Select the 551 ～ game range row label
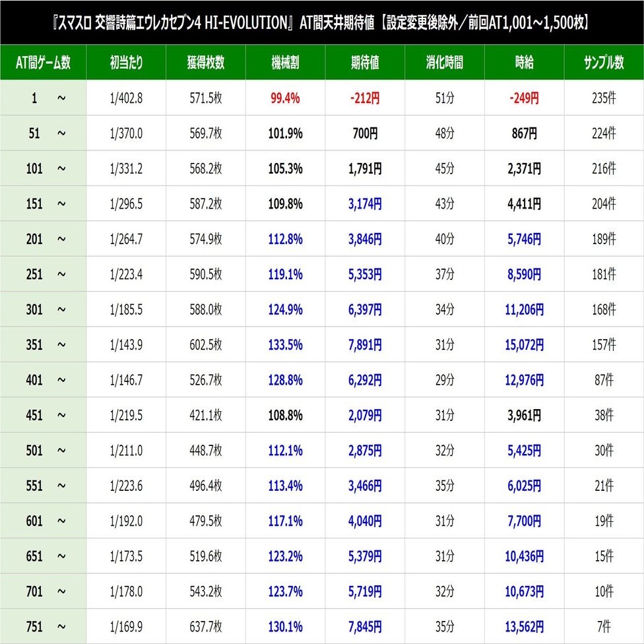644x644 pixels. pyautogui.click(x=43, y=486)
